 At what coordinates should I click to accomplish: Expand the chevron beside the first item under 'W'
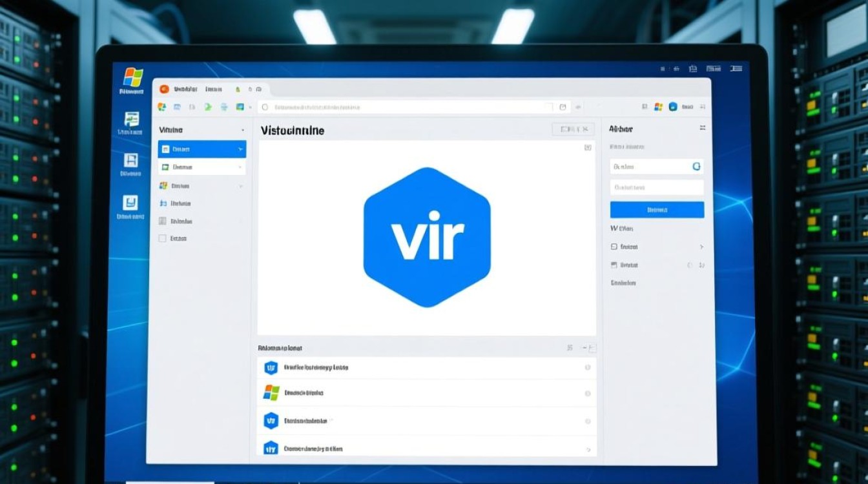[x=701, y=247]
